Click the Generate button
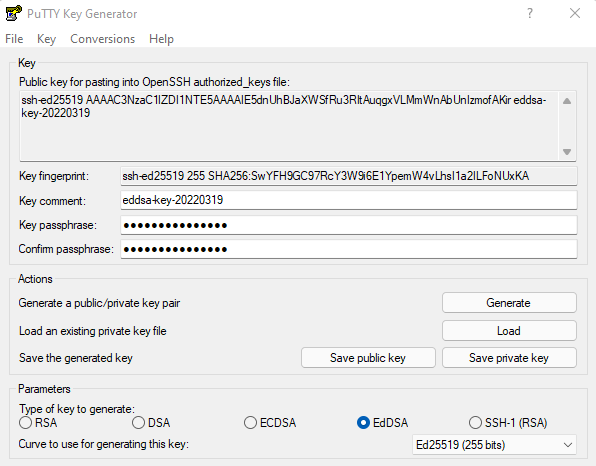 point(509,303)
